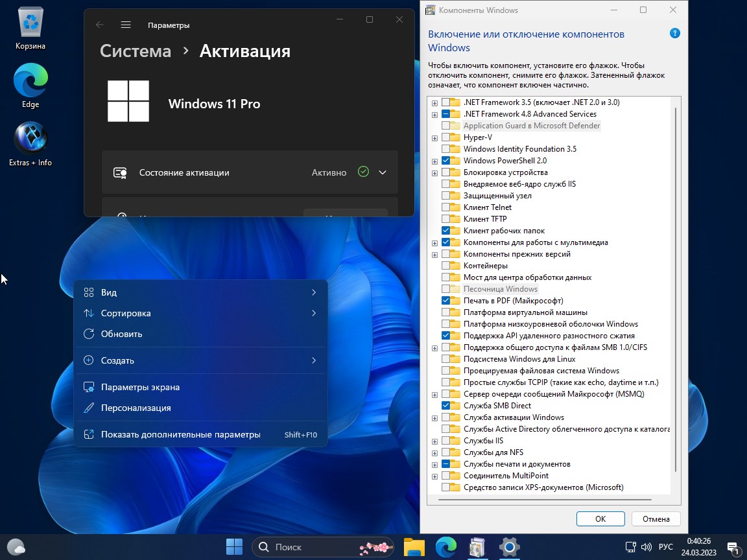Click the green checkmark next to Активно
Image resolution: width=747 pixels, height=560 pixels.
coord(363,172)
